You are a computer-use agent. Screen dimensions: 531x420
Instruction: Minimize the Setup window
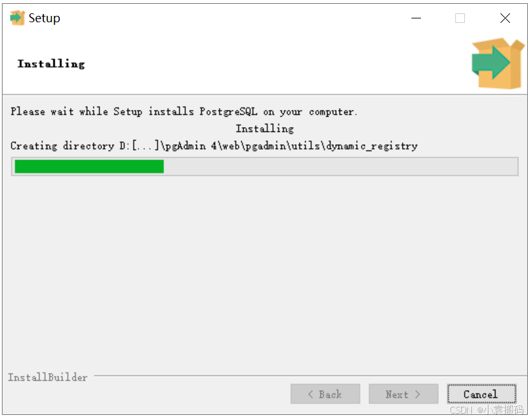416,18
